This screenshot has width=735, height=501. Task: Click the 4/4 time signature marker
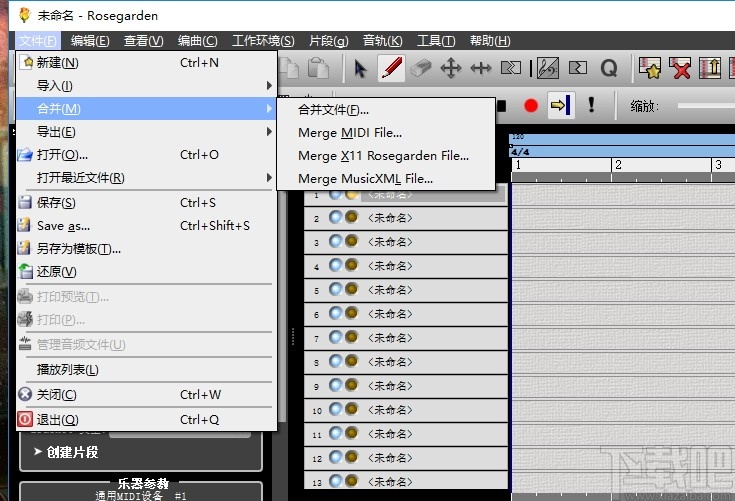point(520,152)
